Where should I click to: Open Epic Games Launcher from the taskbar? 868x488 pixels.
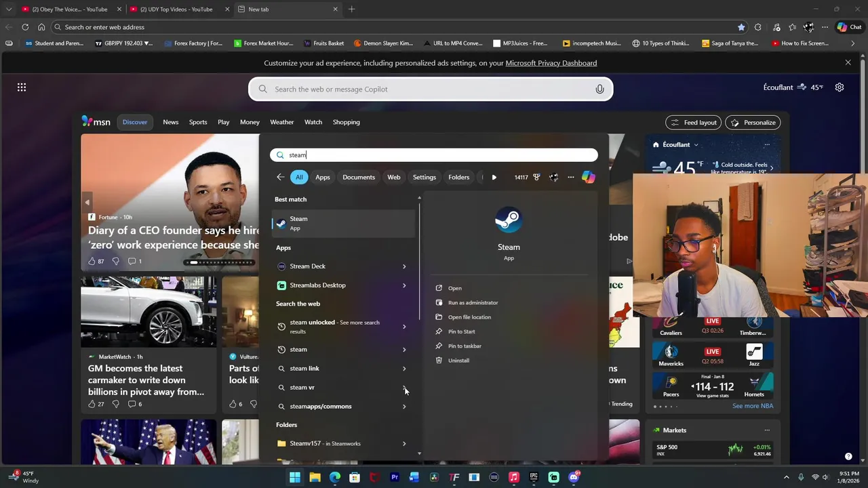point(534,477)
